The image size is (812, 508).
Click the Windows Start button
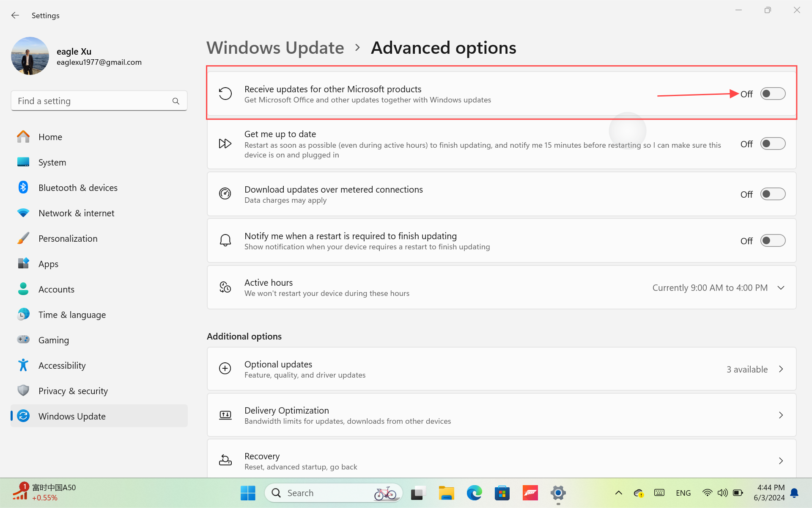pos(248,493)
